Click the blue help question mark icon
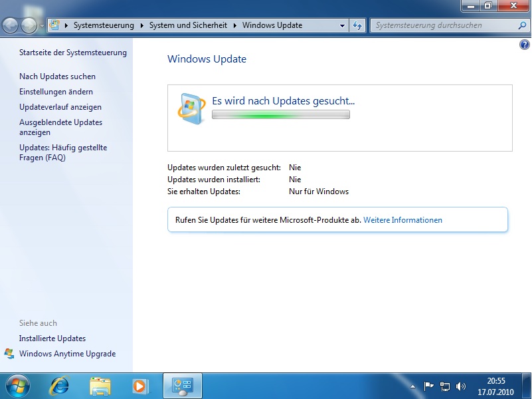Screen dimensions: 532x399 (x=524, y=45)
